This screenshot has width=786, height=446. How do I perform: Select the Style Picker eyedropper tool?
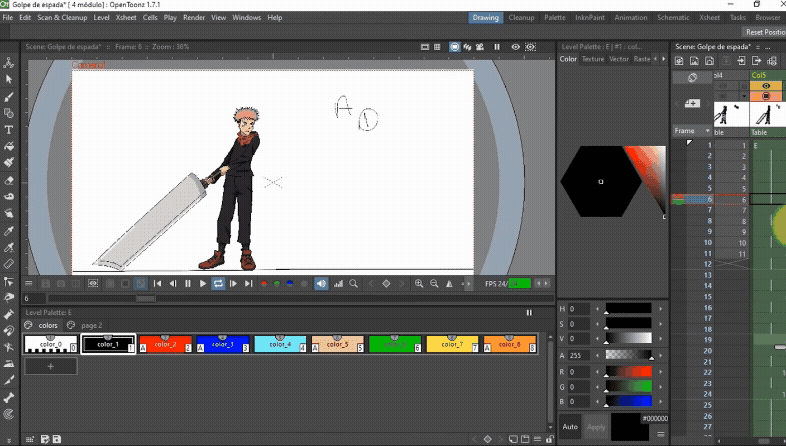coord(9,231)
